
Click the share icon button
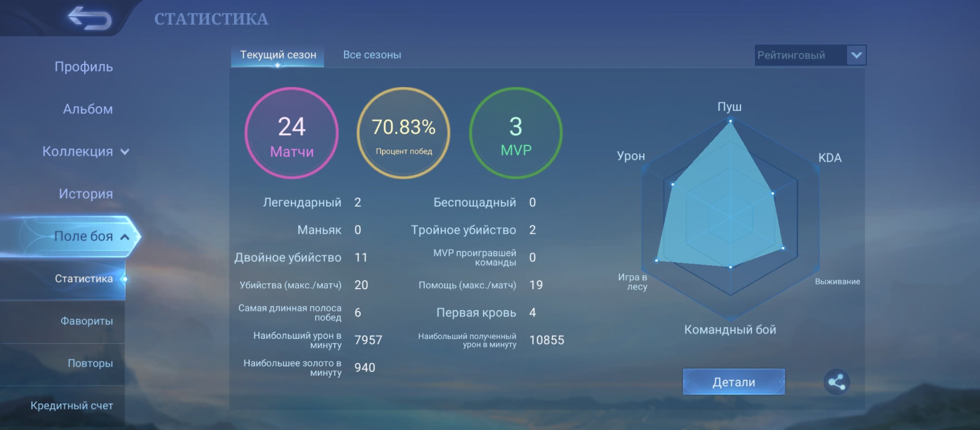pos(836,382)
